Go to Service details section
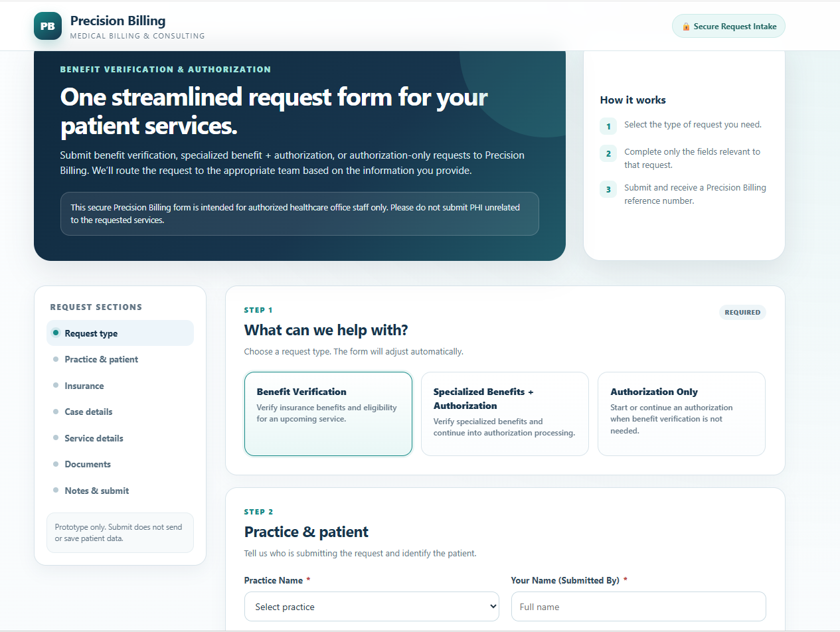 pos(120,438)
